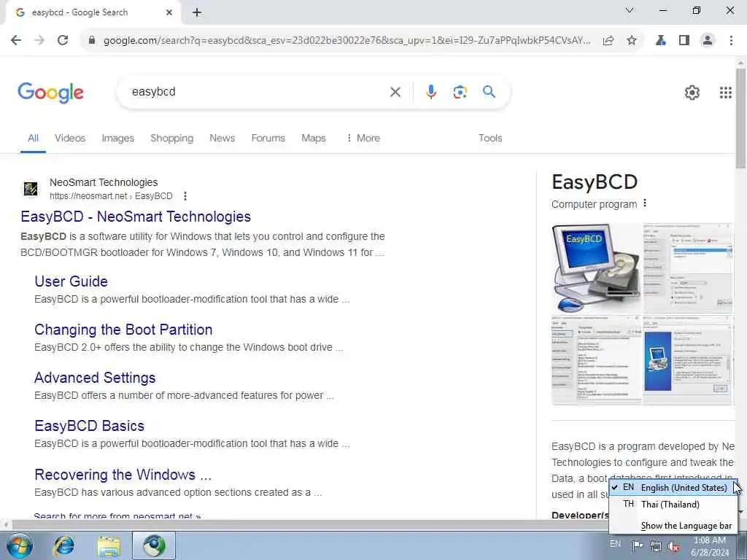Viewport: 747px width, 560px height.
Task: Switch to the Forums tab
Action: pyautogui.click(x=268, y=138)
